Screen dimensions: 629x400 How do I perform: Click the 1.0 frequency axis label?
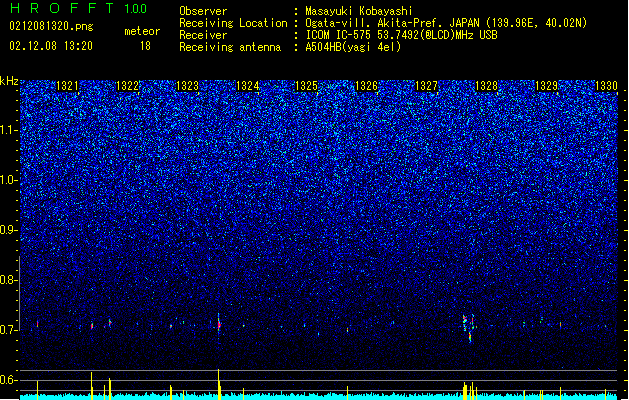[9, 180]
